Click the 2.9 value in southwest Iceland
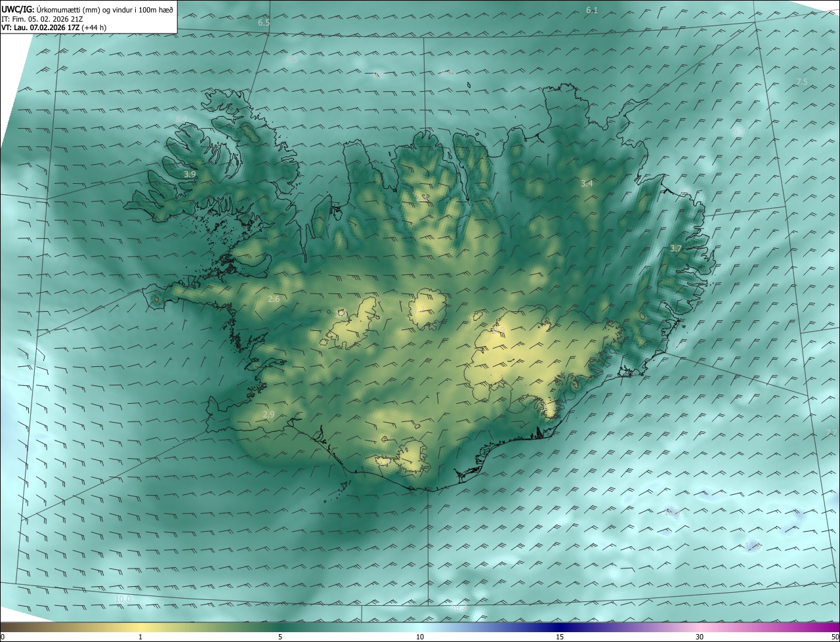The image size is (840, 642). pos(268,414)
